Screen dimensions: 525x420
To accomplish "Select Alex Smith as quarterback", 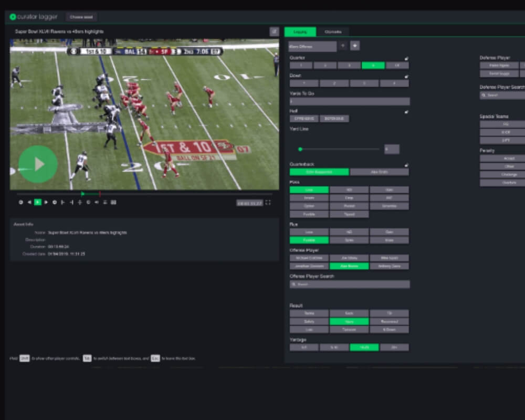I will (380, 172).
